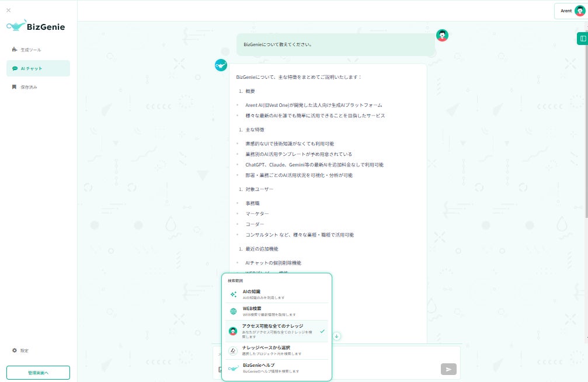Jump to latest message with down-arrow button
The width and height of the screenshot is (588, 382).
pos(337,336)
